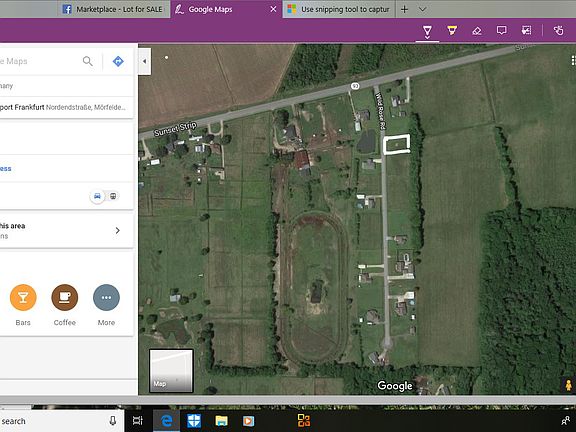Screen dimensions: 576x432
Task: Activate the clip tool icon
Action: 526,30
